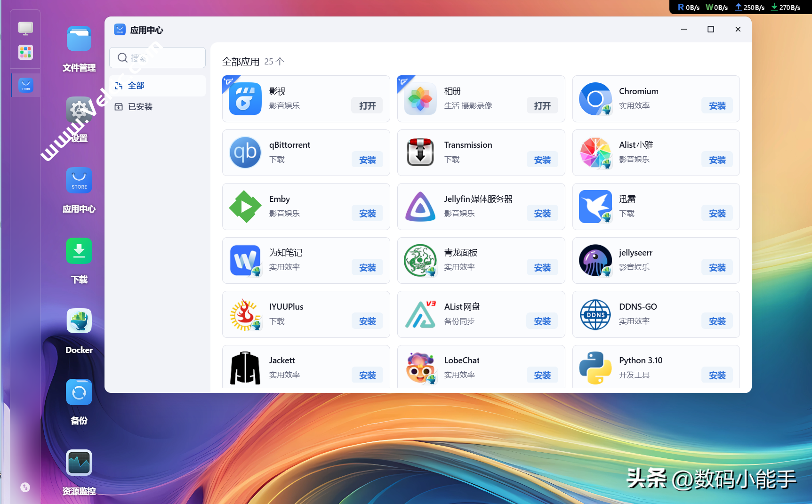Select the store icon in the left dock
This screenshot has height=504, width=812.
point(26,85)
